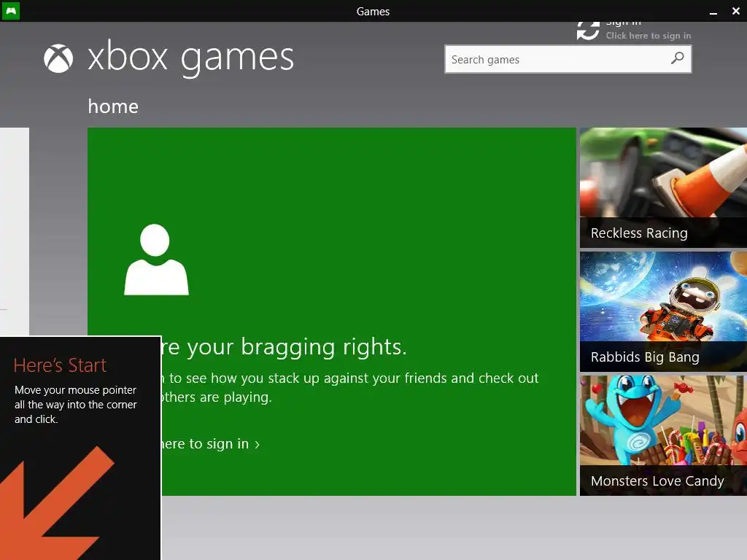Click the 'xbox games' title text
Screen dimensions: 747x560
click(190, 58)
